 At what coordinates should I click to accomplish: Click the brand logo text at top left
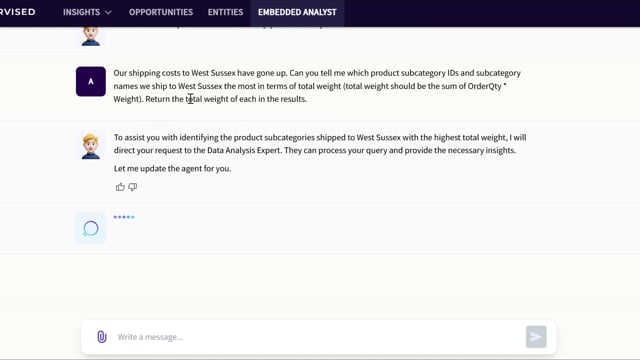tap(18, 12)
